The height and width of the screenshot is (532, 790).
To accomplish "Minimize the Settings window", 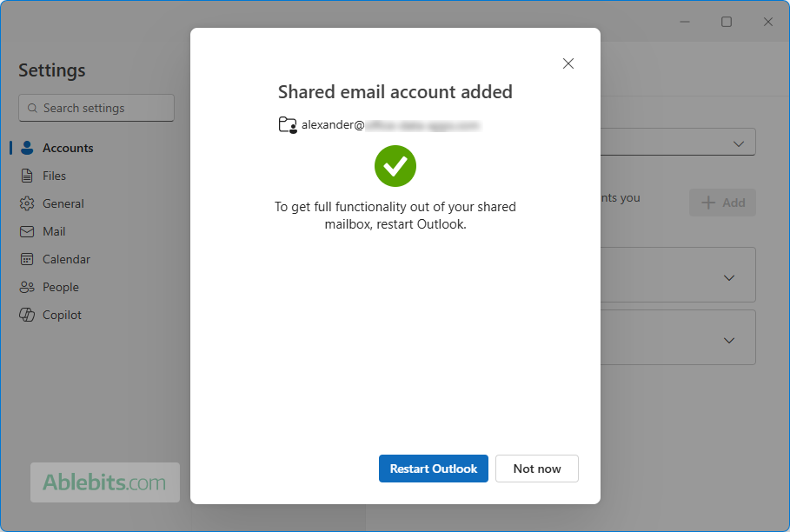I will [x=685, y=22].
